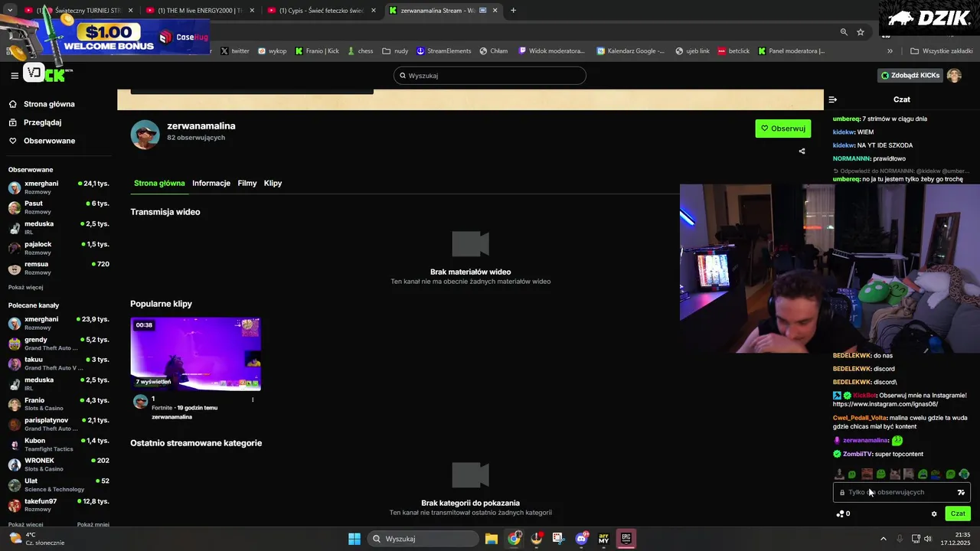Image resolution: width=980 pixels, height=551 pixels.
Task: Click the taskbar volume icon
Action: (928, 539)
